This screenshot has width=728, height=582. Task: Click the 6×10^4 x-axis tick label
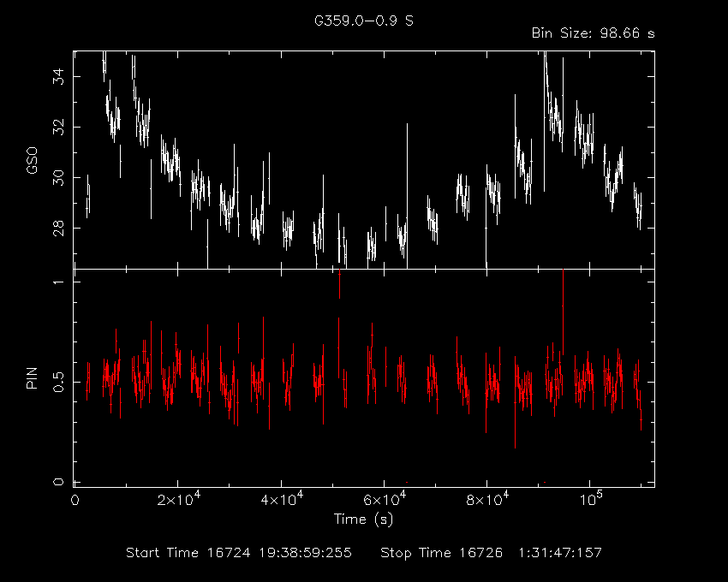[x=385, y=498]
